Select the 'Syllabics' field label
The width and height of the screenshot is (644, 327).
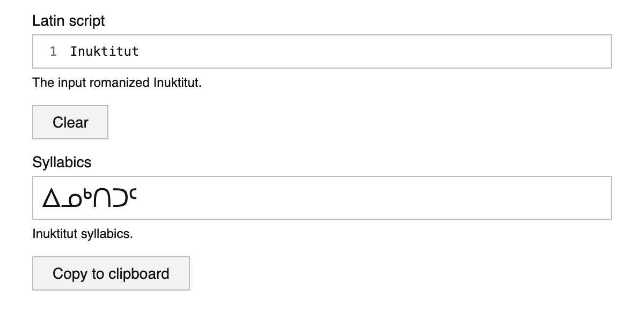click(62, 162)
